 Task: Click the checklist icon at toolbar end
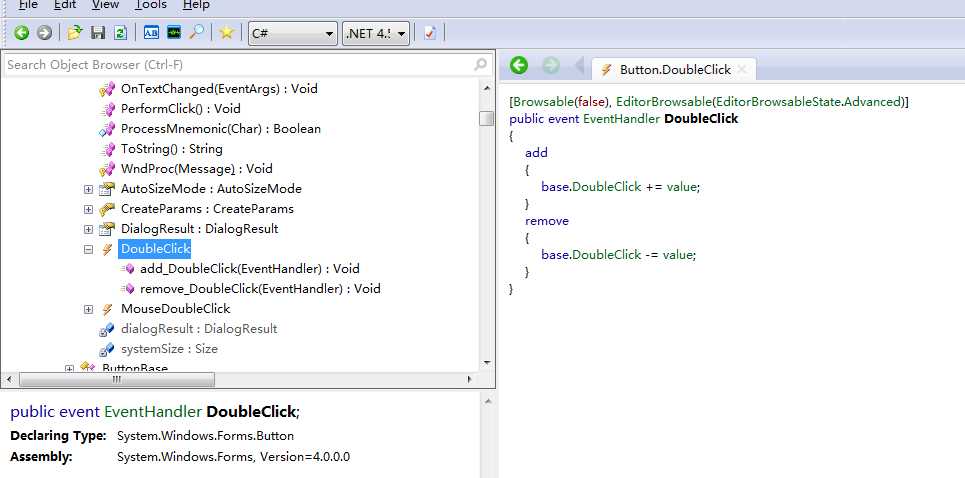click(x=430, y=33)
